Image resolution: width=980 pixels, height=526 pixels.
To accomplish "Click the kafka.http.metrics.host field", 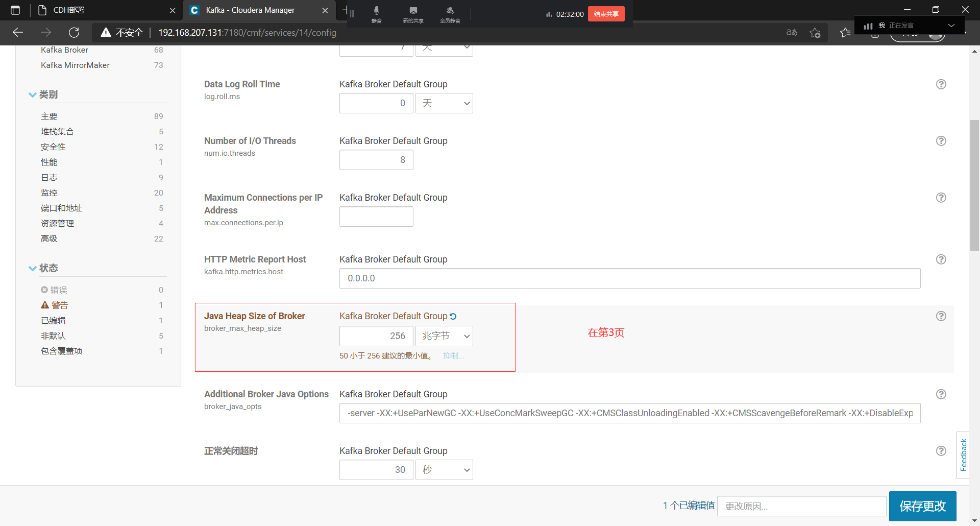I will [x=630, y=278].
